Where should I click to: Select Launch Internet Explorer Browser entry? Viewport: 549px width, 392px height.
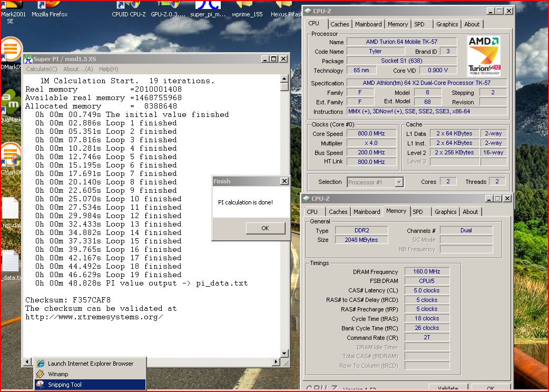coord(90,364)
